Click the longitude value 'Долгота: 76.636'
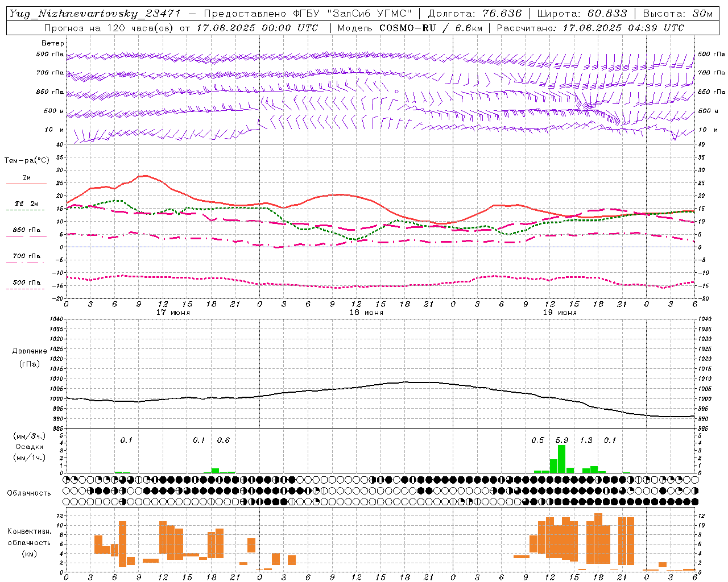 pos(474,14)
